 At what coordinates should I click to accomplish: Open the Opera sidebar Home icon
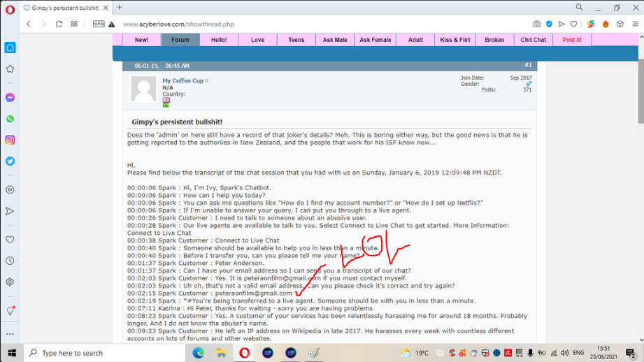click(x=10, y=48)
